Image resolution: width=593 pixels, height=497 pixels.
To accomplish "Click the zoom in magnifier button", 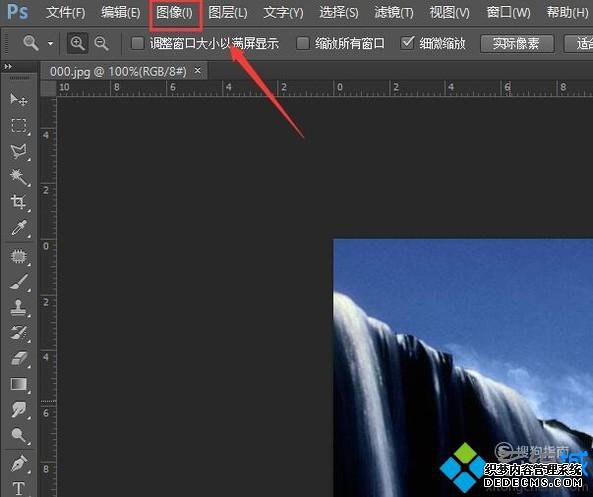I will pos(78,43).
